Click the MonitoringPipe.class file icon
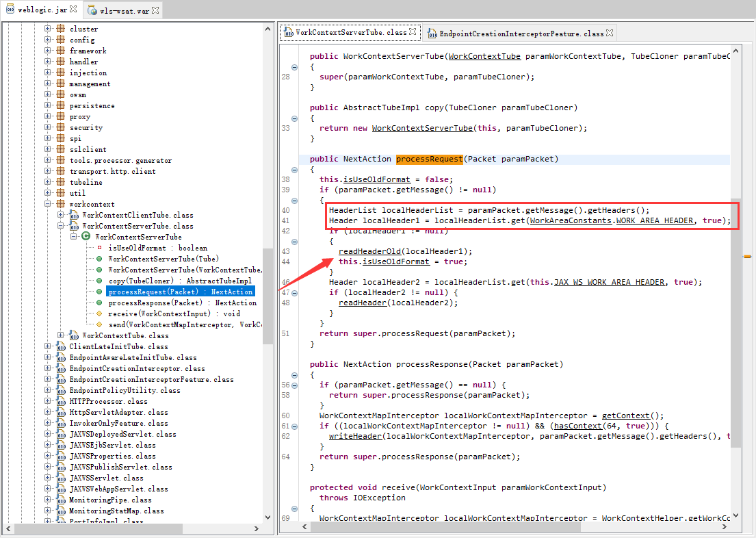The width and height of the screenshot is (756, 538). [x=61, y=500]
